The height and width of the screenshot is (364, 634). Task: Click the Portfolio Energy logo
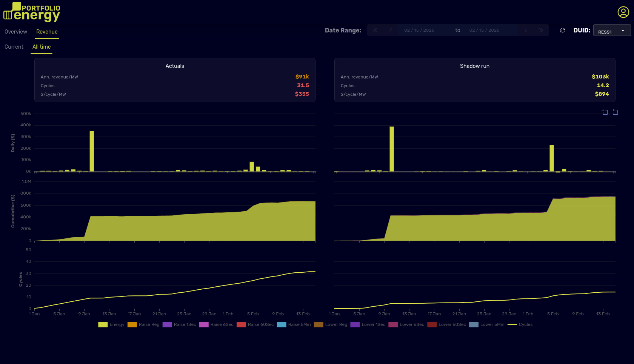coord(32,12)
